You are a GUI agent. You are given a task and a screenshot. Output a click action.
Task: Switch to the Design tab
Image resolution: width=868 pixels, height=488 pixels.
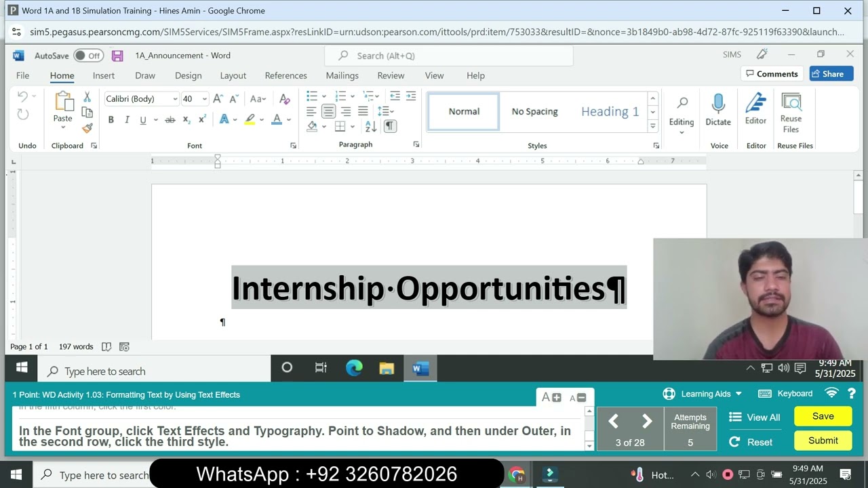coord(188,75)
